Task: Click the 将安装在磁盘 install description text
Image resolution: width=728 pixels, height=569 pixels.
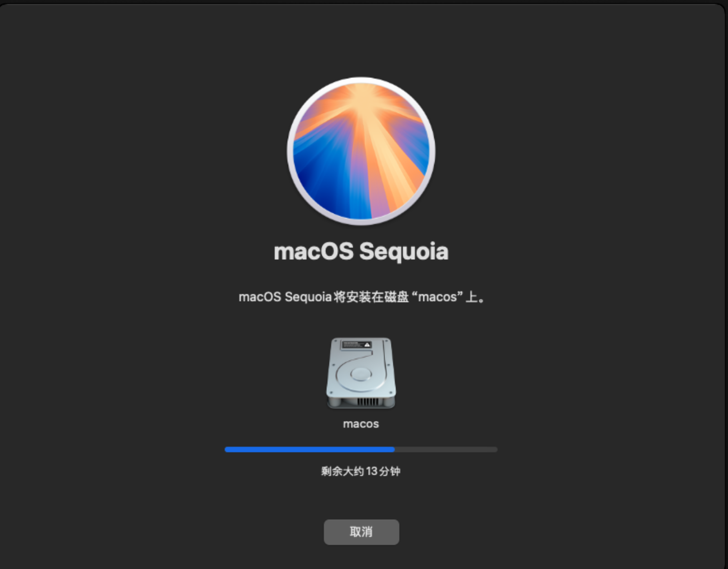Action: 371,297
